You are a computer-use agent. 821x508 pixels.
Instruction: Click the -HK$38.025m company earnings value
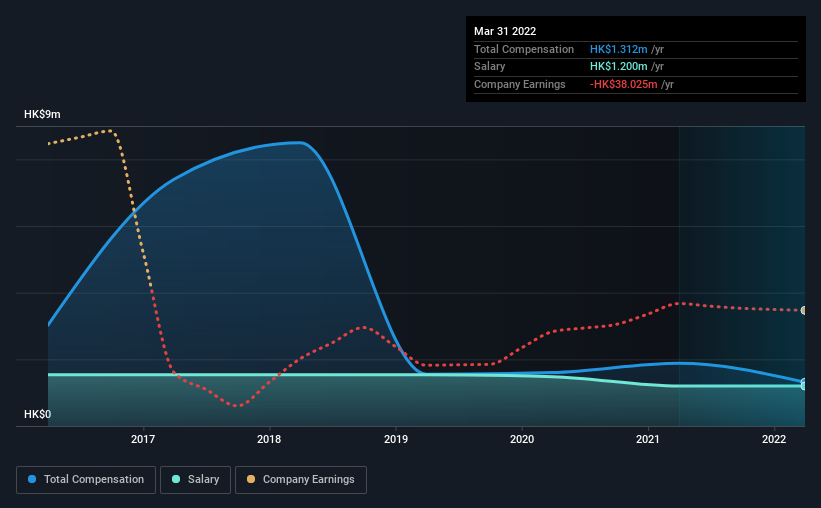(x=624, y=84)
